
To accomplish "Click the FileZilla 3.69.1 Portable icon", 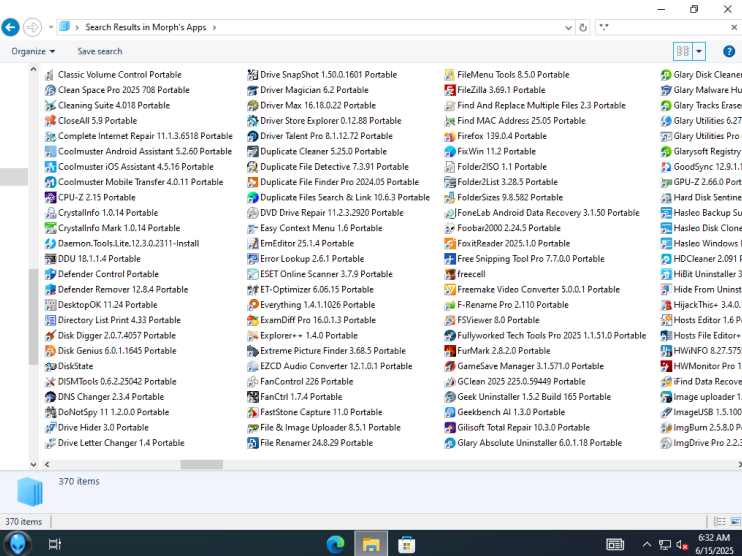I will point(450,90).
